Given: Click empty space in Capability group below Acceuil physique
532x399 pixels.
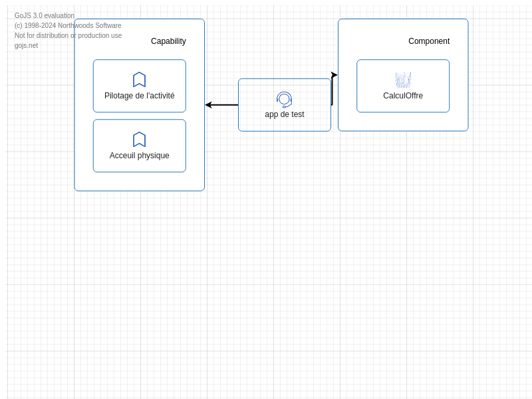Looking at the screenshot, I should (139, 182).
